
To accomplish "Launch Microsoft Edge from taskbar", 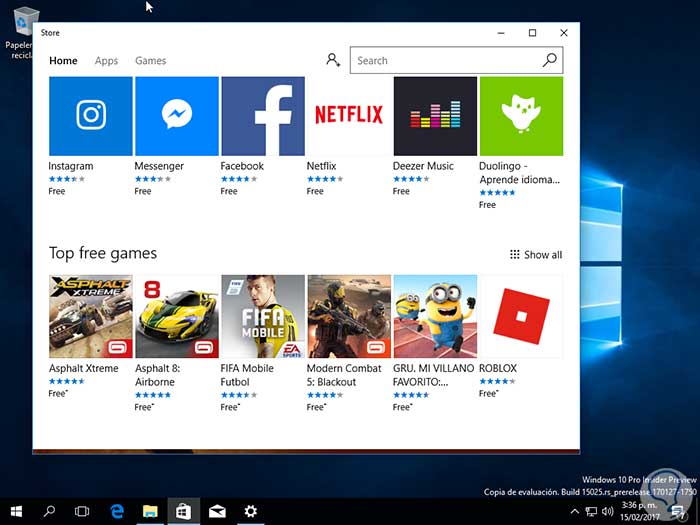I will 117,512.
